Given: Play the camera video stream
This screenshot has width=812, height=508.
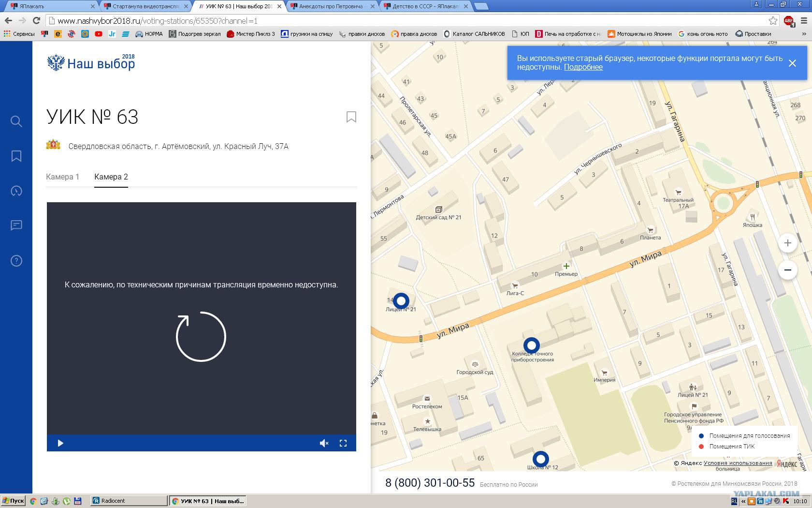Looking at the screenshot, I should pos(60,443).
